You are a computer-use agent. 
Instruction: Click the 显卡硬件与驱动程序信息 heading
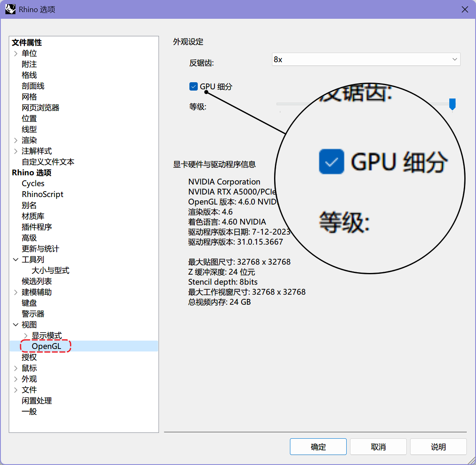[214, 164]
